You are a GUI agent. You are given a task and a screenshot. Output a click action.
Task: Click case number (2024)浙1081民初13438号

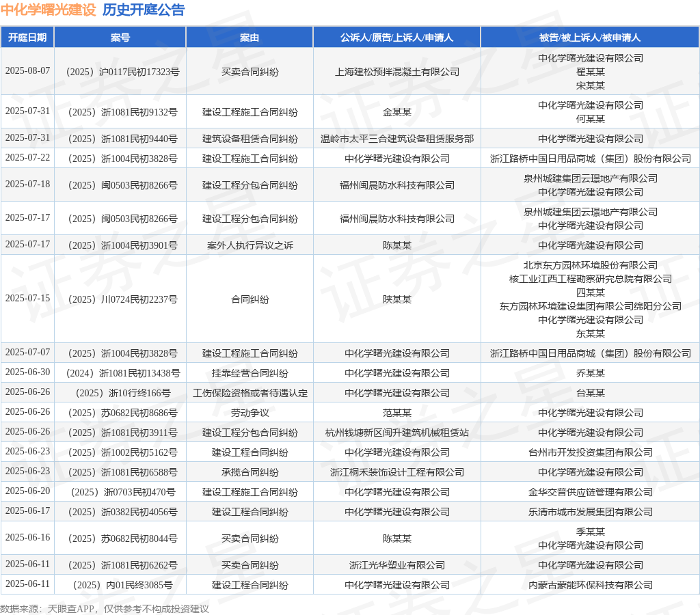123,373
